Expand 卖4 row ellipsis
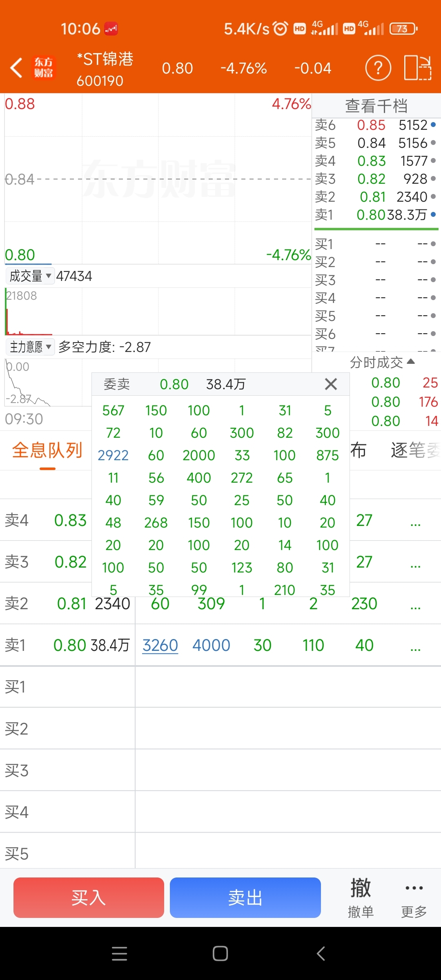Viewport: 441px width, 980px height. (415, 521)
